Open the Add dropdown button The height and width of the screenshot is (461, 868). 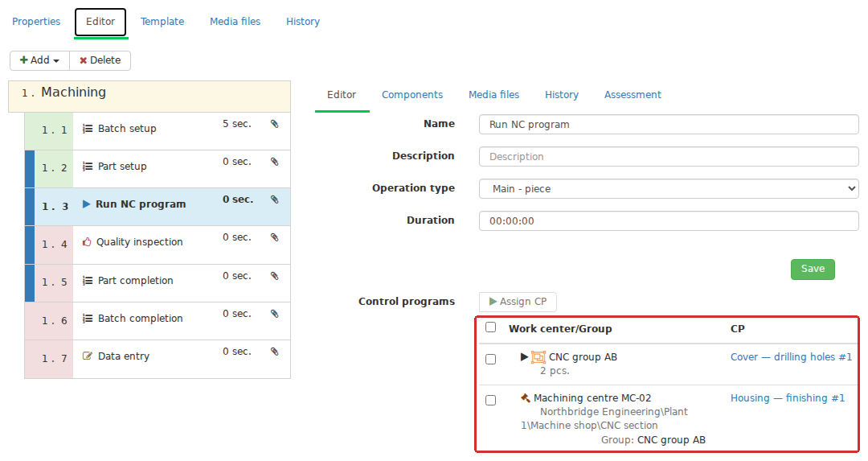coord(40,60)
